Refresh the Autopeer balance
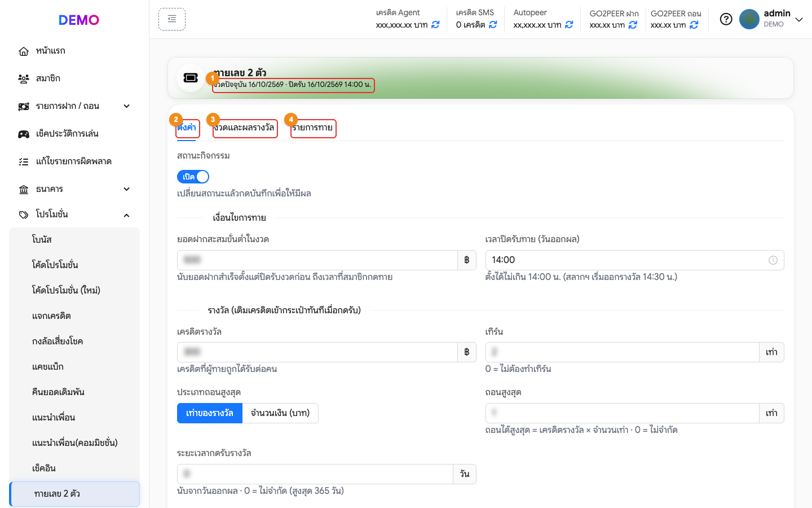Image resolution: width=812 pixels, height=508 pixels. point(569,25)
